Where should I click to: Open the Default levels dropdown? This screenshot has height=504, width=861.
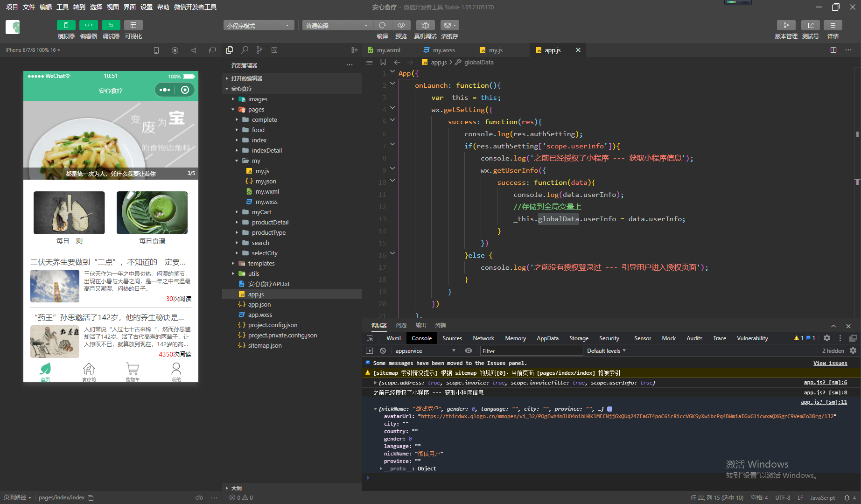pyautogui.click(x=606, y=350)
